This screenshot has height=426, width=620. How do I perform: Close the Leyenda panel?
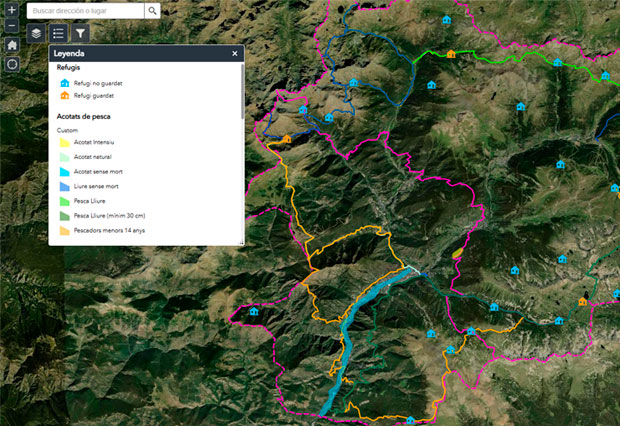[x=235, y=53]
